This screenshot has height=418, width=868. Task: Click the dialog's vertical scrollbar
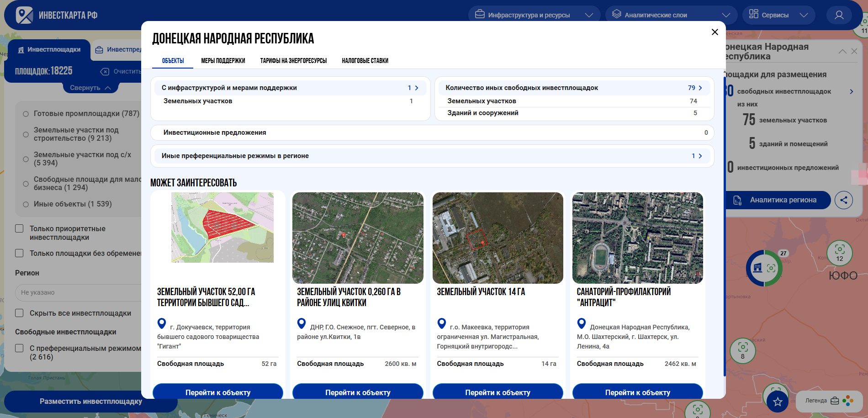724,226
